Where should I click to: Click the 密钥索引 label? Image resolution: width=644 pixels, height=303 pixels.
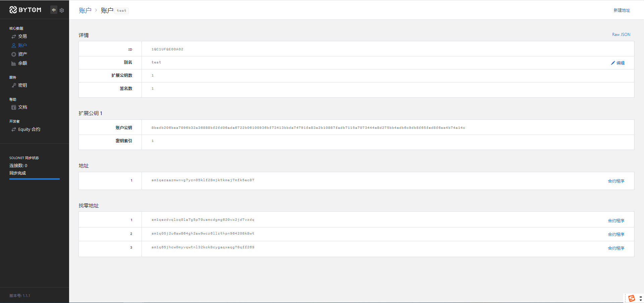tap(124, 141)
